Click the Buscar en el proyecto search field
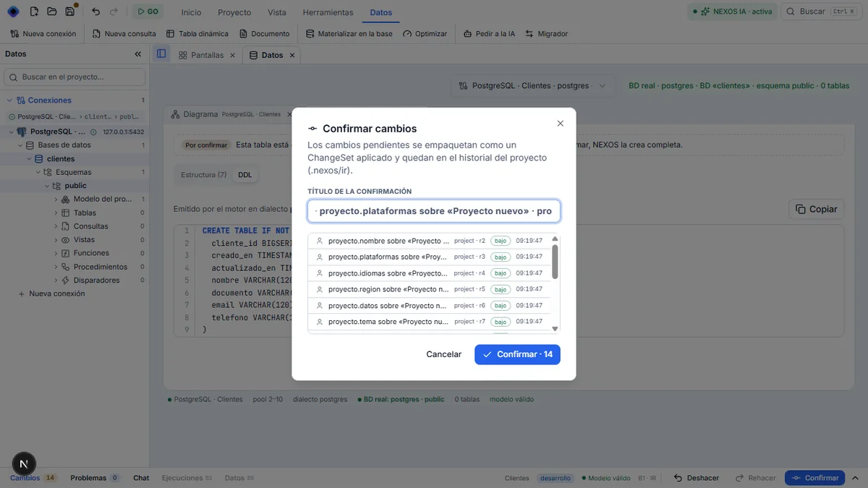The height and width of the screenshot is (488, 868). pos(75,77)
